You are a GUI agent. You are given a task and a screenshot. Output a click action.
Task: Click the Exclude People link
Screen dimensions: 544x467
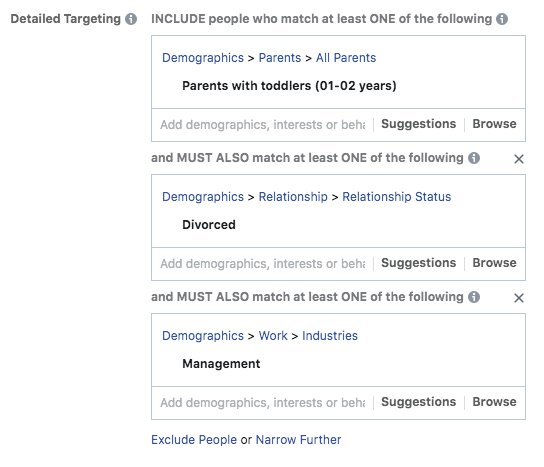click(x=194, y=440)
